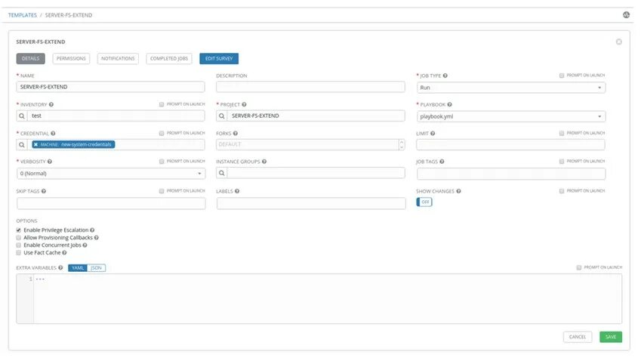The width and height of the screenshot is (644, 364).
Task: Click the Credential lookup search icon
Action: pyautogui.click(x=22, y=144)
